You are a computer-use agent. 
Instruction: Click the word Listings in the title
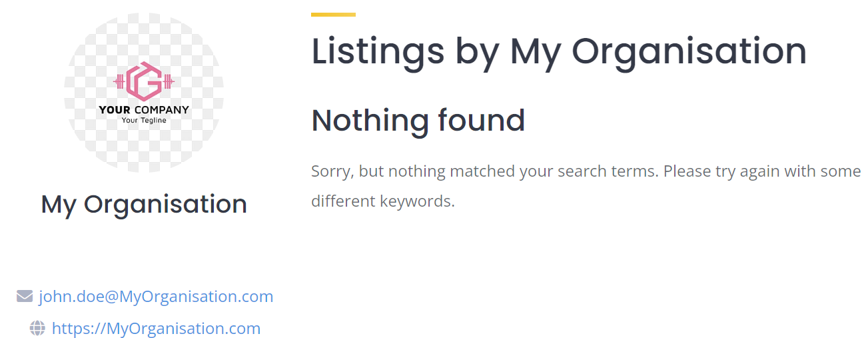(x=378, y=52)
